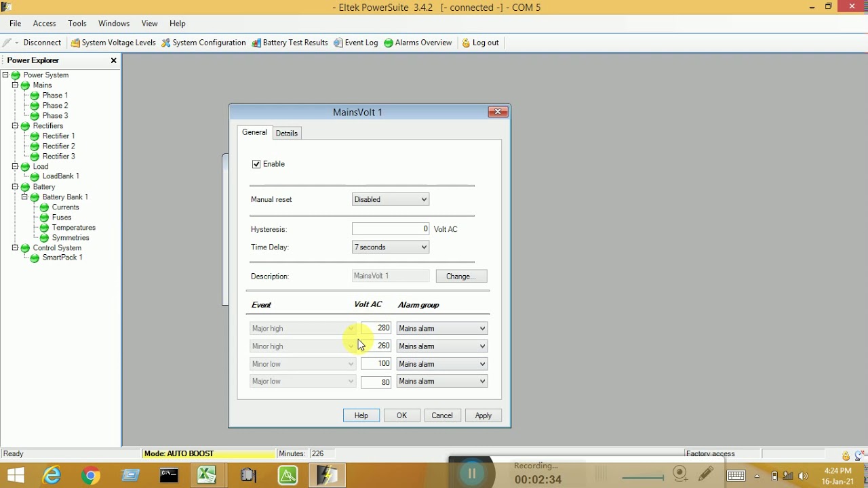Open Alarms Overview green status icon

389,43
